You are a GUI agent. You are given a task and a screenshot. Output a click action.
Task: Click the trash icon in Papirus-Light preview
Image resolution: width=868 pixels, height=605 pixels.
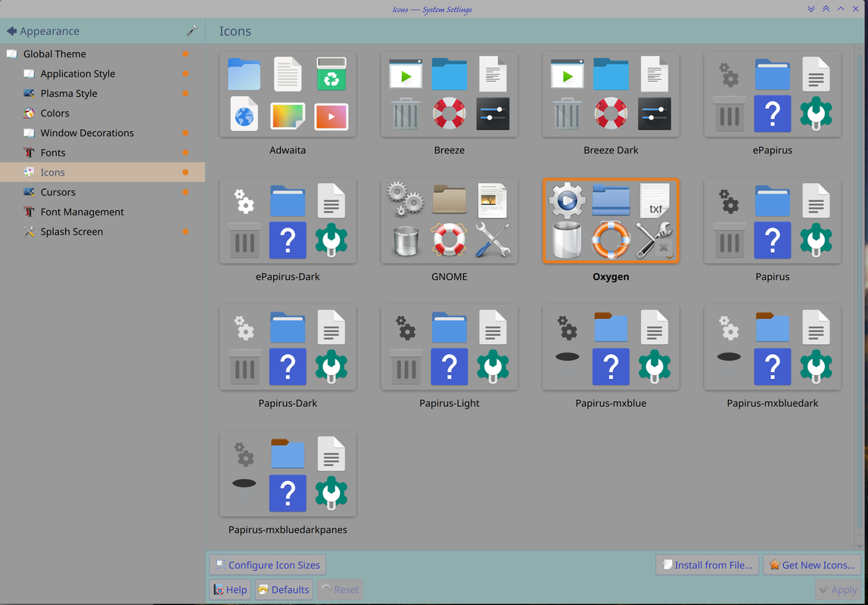[406, 366]
